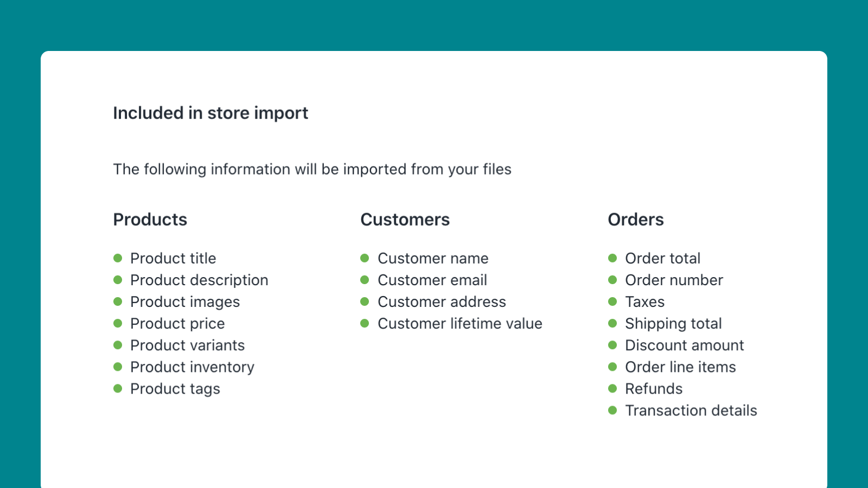The height and width of the screenshot is (488, 868).
Task: Select the Product variants list item
Action: [x=187, y=345]
